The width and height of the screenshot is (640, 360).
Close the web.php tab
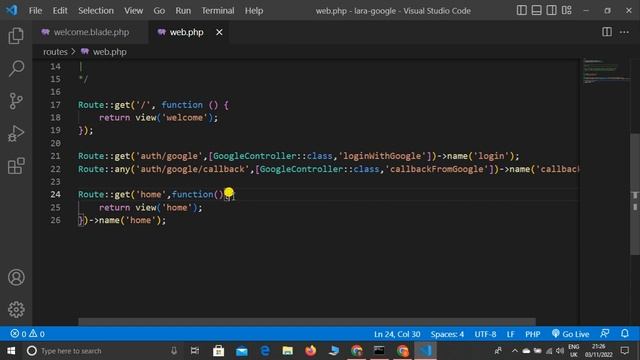(219, 32)
